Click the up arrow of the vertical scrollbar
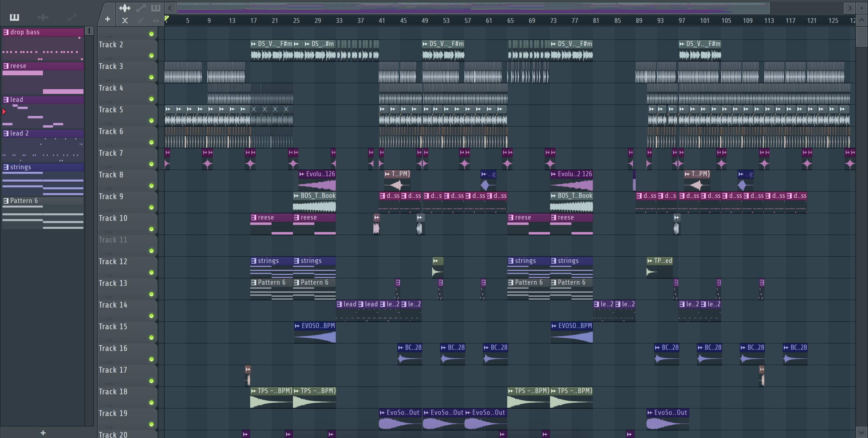This screenshot has height=438, width=868. [861, 20]
